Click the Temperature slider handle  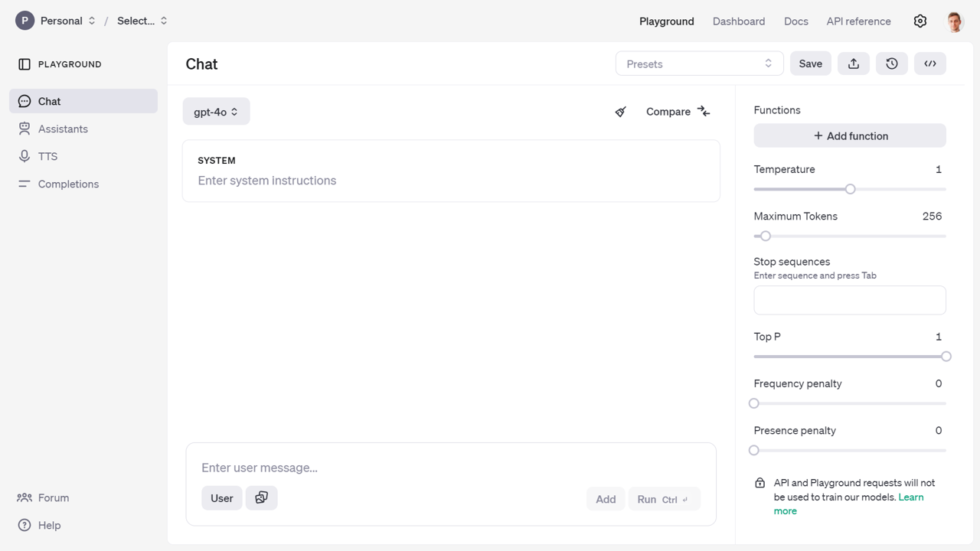point(850,189)
